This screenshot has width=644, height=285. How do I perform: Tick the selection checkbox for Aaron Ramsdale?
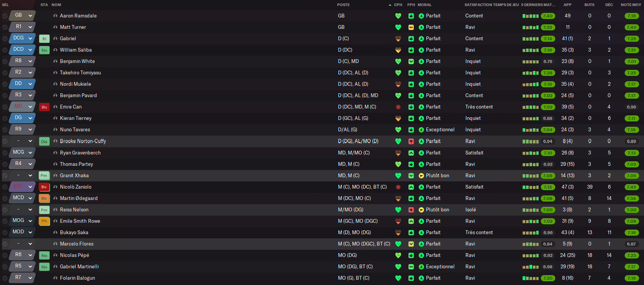[x=5, y=16]
